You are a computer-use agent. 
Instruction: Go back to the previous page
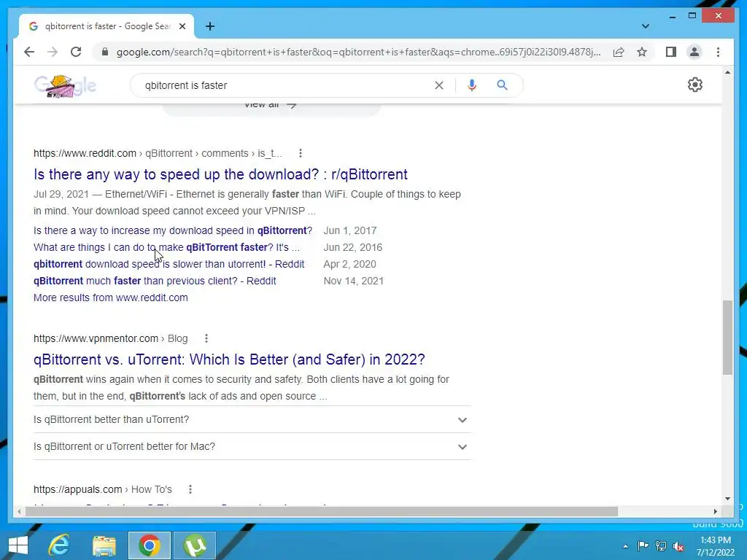coord(29,52)
